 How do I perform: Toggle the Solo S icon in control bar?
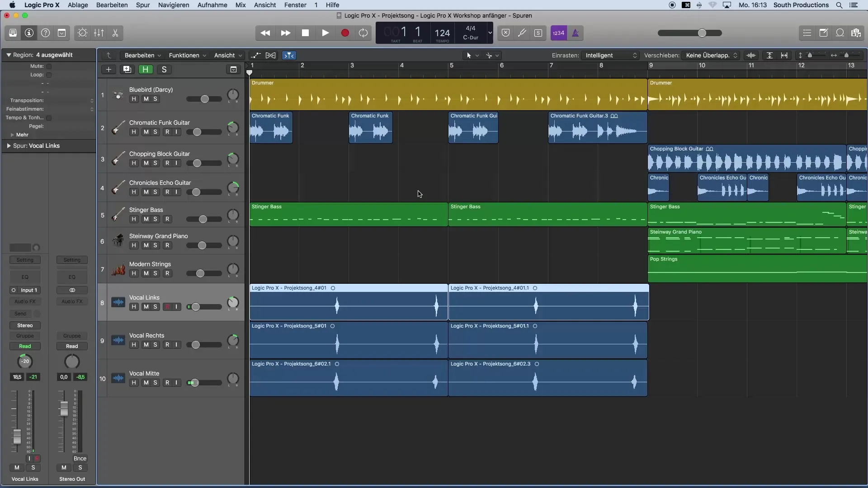(x=538, y=33)
